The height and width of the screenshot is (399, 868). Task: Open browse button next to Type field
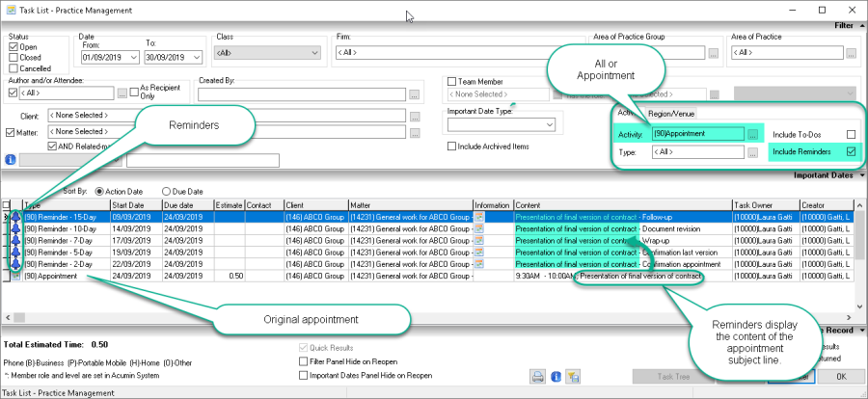(x=751, y=152)
